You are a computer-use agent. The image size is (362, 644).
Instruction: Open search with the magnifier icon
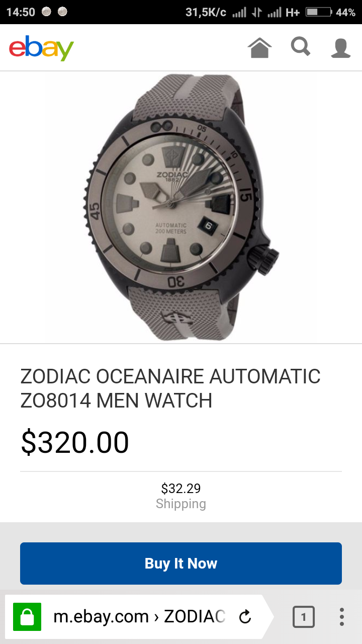point(301,47)
